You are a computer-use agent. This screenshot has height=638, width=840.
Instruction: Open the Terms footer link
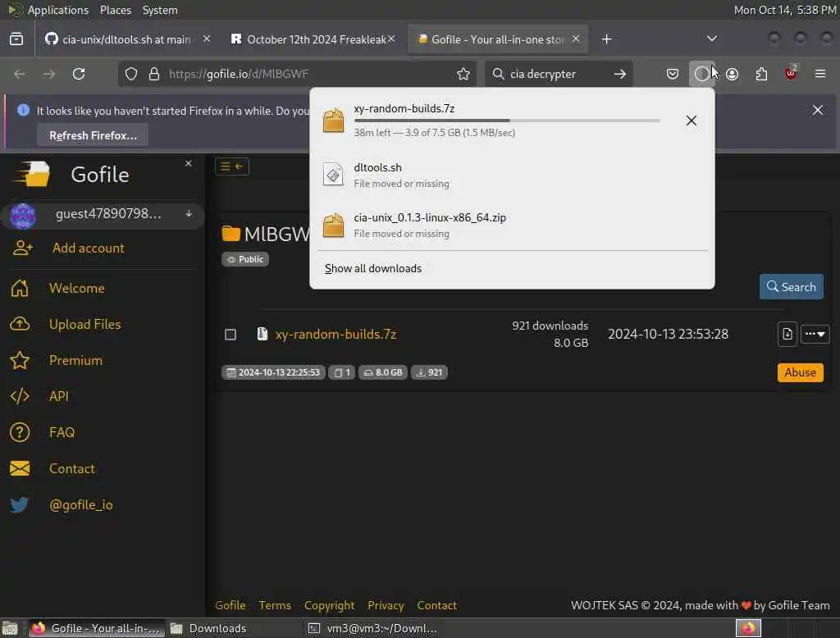(275, 605)
